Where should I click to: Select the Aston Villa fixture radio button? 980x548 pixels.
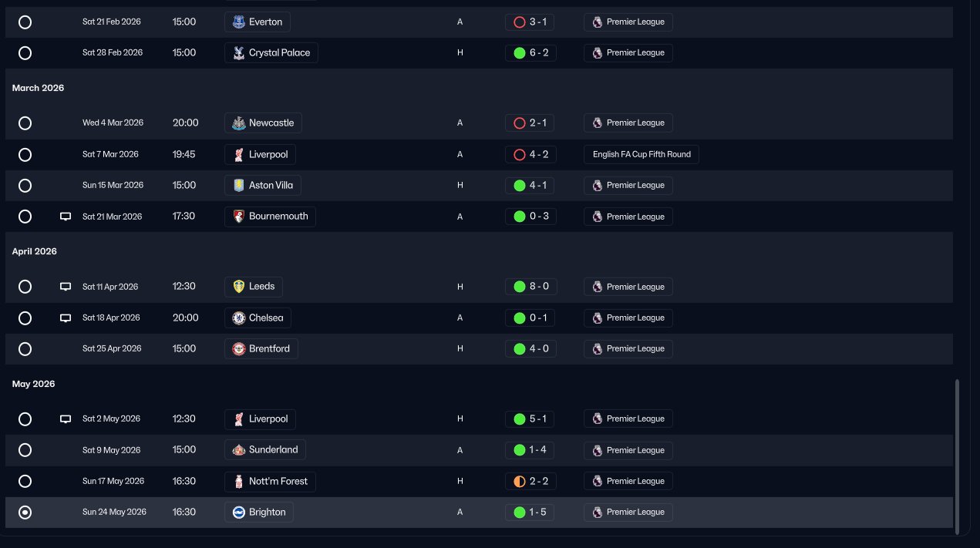click(25, 186)
